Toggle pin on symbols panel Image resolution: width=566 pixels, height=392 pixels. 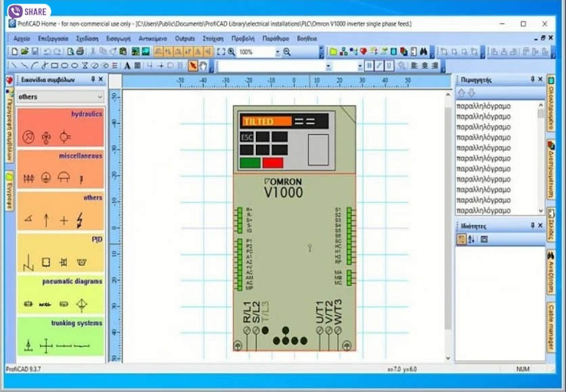(93, 79)
